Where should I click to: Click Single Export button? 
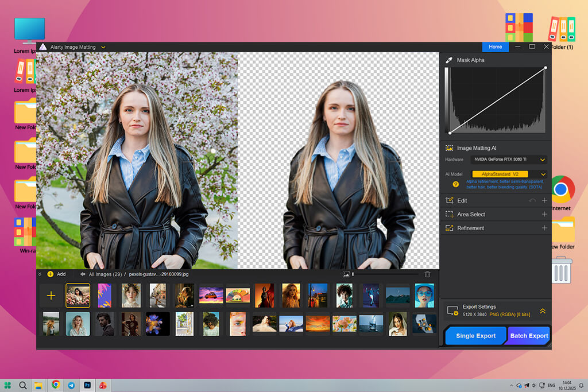point(475,336)
